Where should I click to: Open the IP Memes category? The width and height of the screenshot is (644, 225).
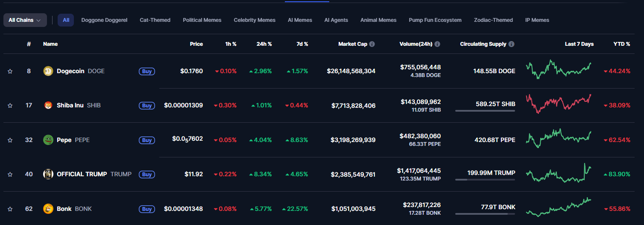pyautogui.click(x=537, y=20)
